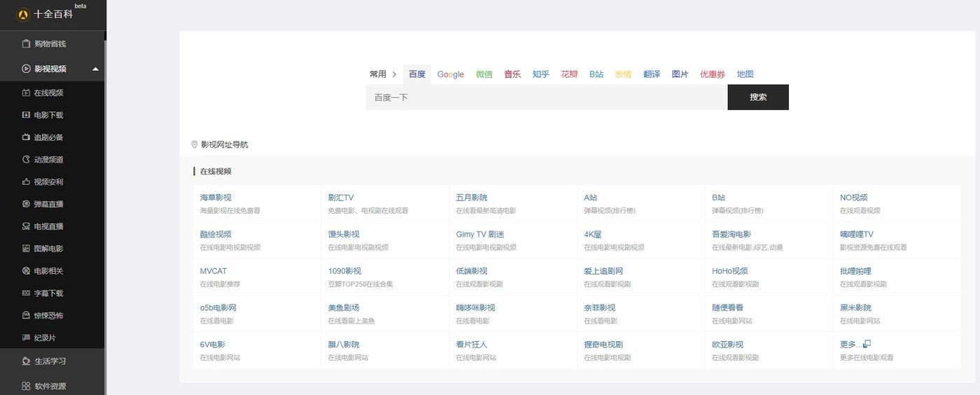The height and width of the screenshot is (395, 980).
Task: Collapse the 影视视频 sidebar section arrow
Action: tap(95, 69)
